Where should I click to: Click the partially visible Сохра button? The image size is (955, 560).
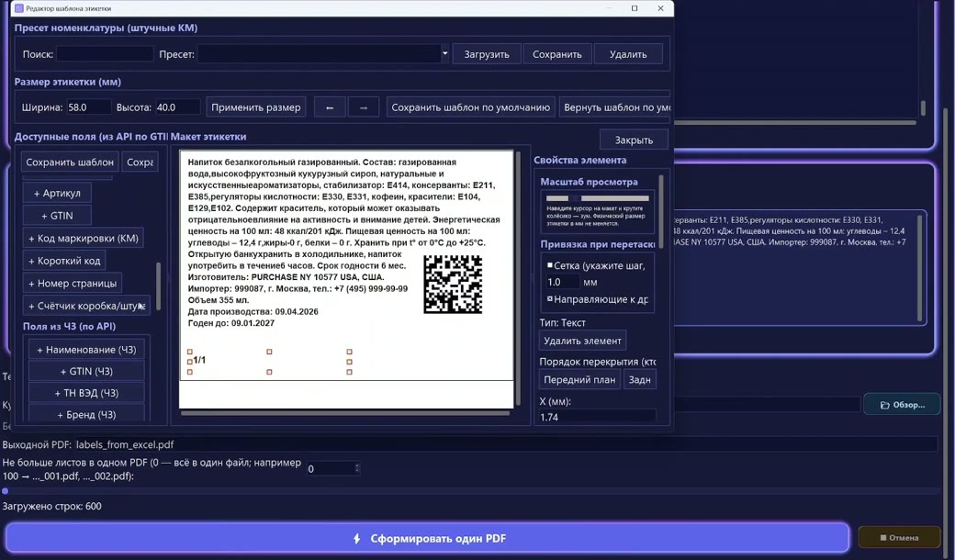click(x=140, y=162)
